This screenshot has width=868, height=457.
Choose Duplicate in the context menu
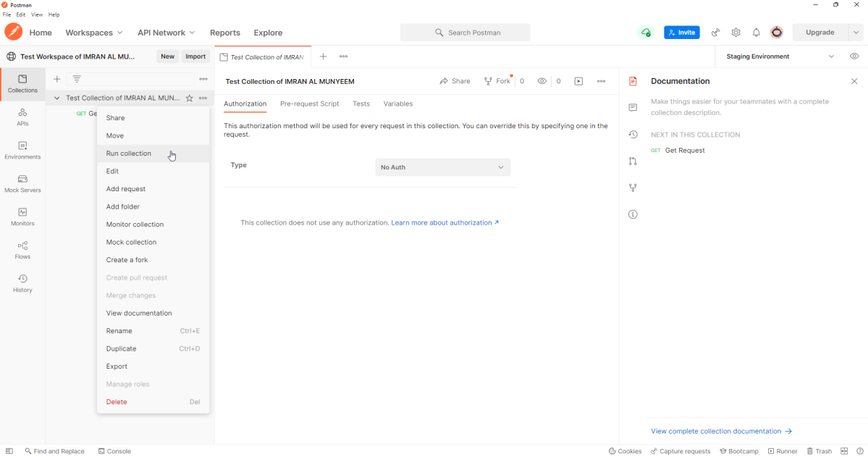[x=153, y=348]
